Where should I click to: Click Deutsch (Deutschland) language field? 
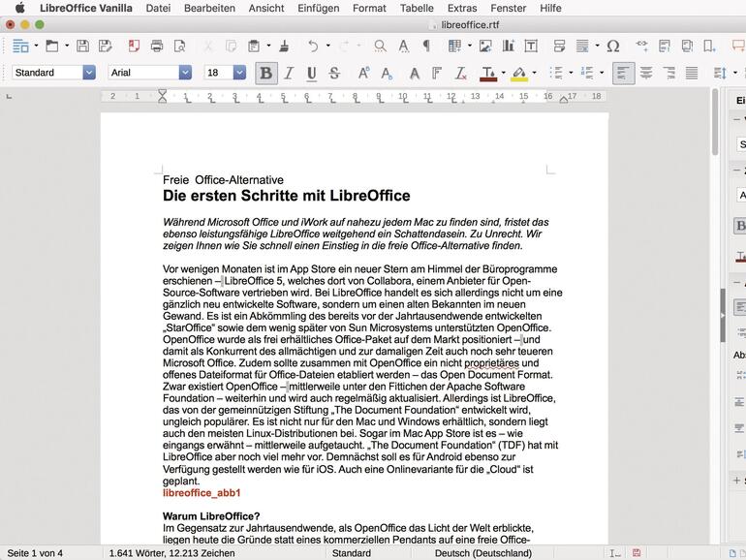[x=482, y=553]
